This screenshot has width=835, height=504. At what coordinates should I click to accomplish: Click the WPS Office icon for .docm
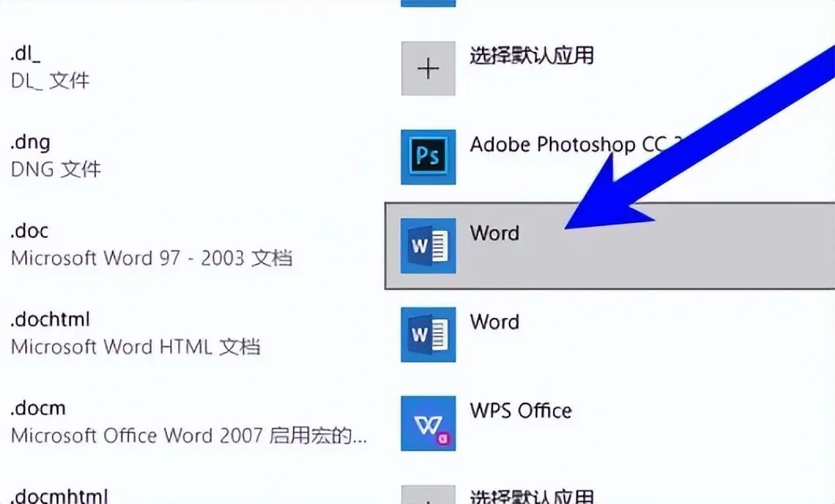(429, 423)
